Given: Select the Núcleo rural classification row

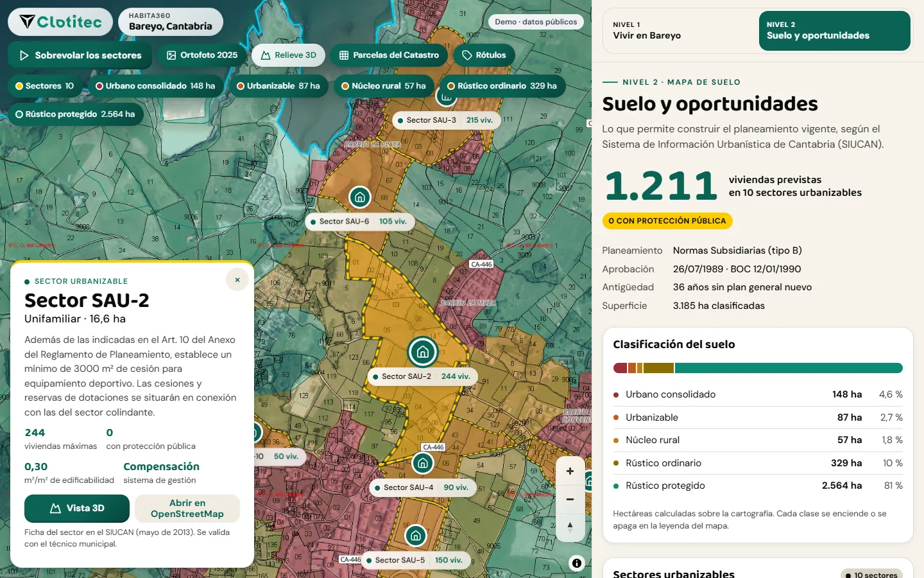Looking at the screenshot, I should pyautogui.click(x=758, y=440).
